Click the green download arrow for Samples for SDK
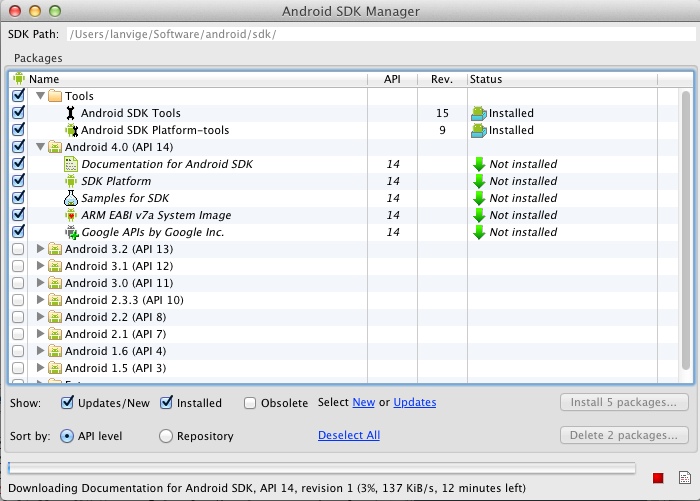This screenshot has height=501, width=700. coord(479,198)
